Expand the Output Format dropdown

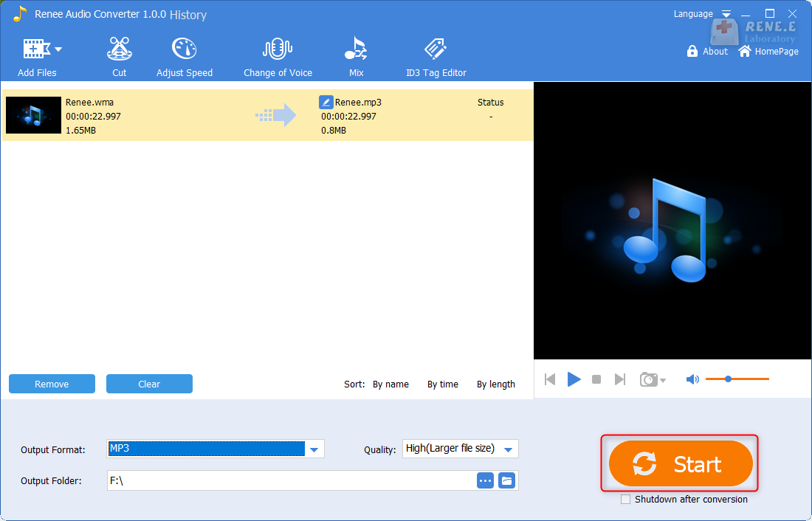[x=314, y=449]
